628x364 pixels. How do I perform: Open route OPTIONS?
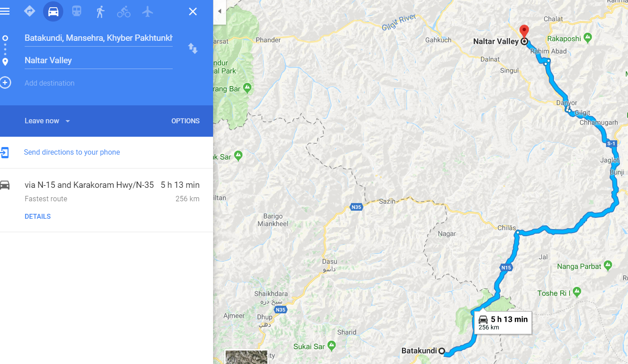point(185,121)
